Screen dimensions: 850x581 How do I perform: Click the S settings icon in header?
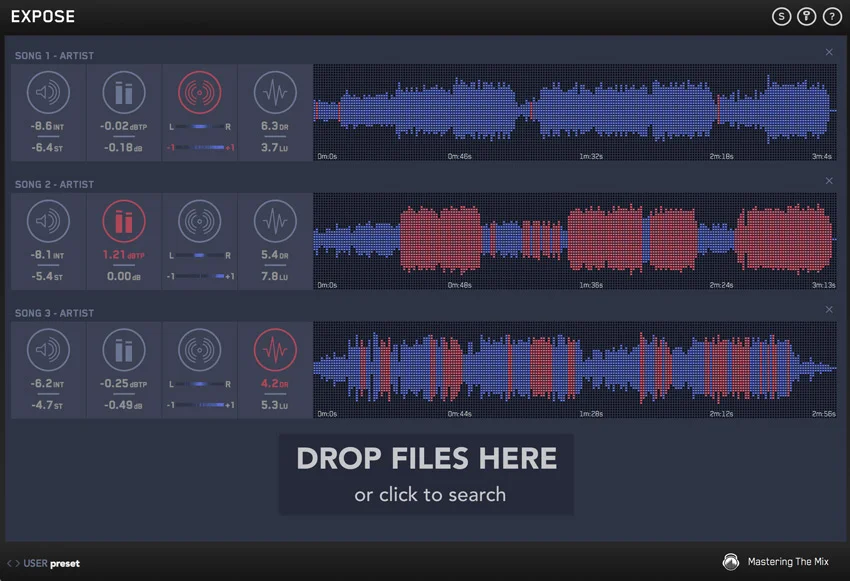pos(781,17)
